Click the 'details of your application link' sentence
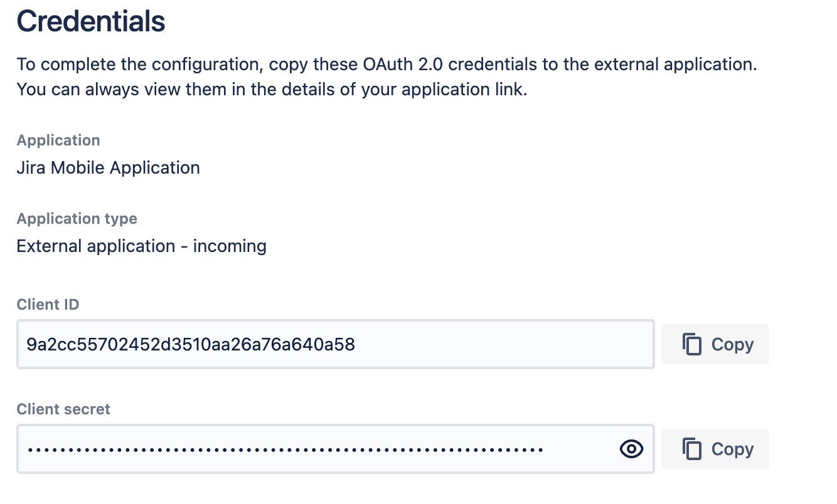This screenshot has height=504, width=837. coord(272,89)
